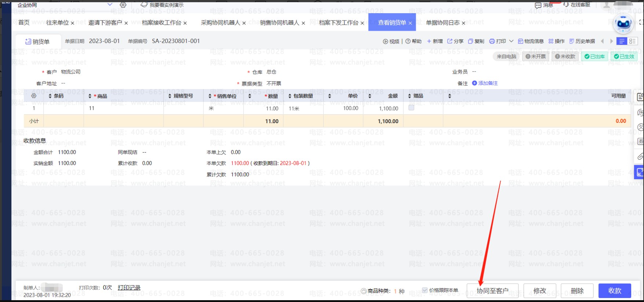Click the 添加备注 plus icon
Image resolution: width=644 pixels, height=302 pixels.
click(x=474, y=83)
